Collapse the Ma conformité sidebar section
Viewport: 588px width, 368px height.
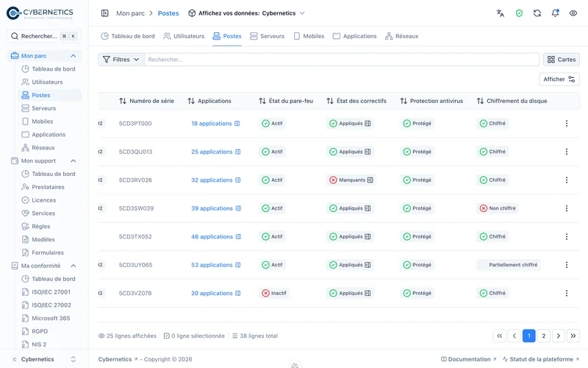[x=73, y=266]
